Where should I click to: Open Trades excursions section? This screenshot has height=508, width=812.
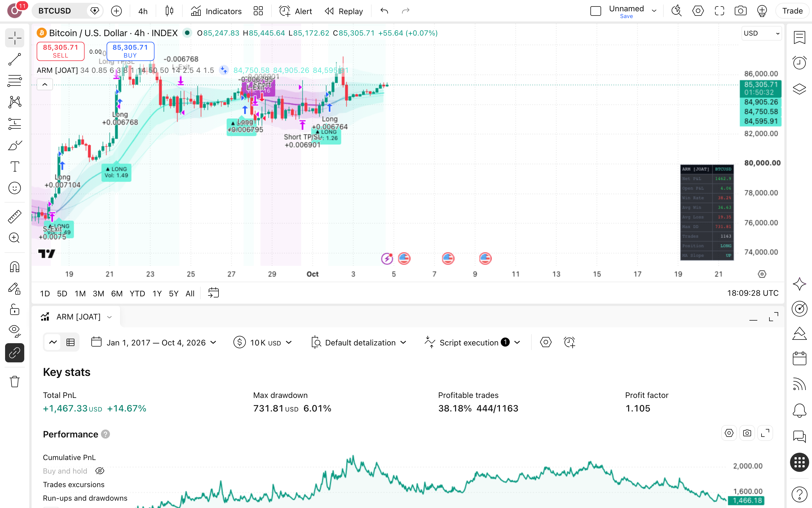(x=74, y=485)
